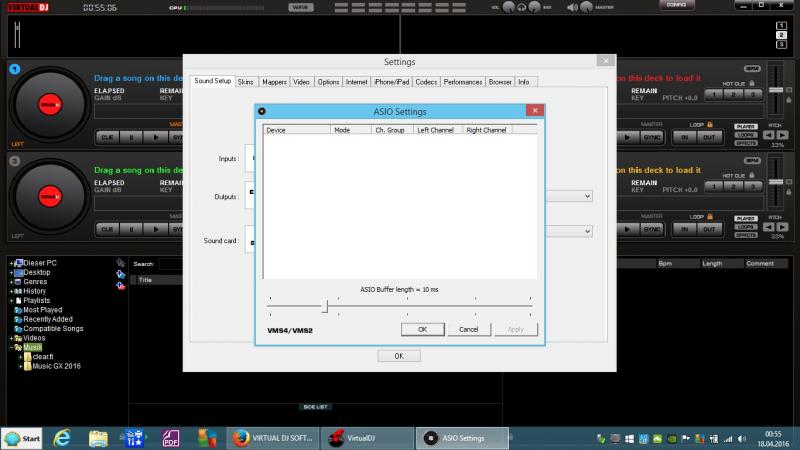
Task: Click system tray network signal icon
Action: click(x=728, y=439)
